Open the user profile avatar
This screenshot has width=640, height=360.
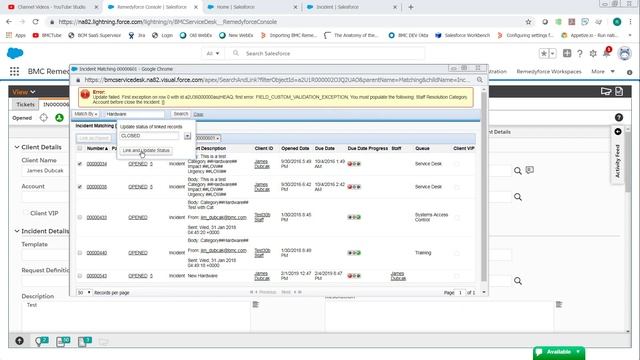click(624, 53)
